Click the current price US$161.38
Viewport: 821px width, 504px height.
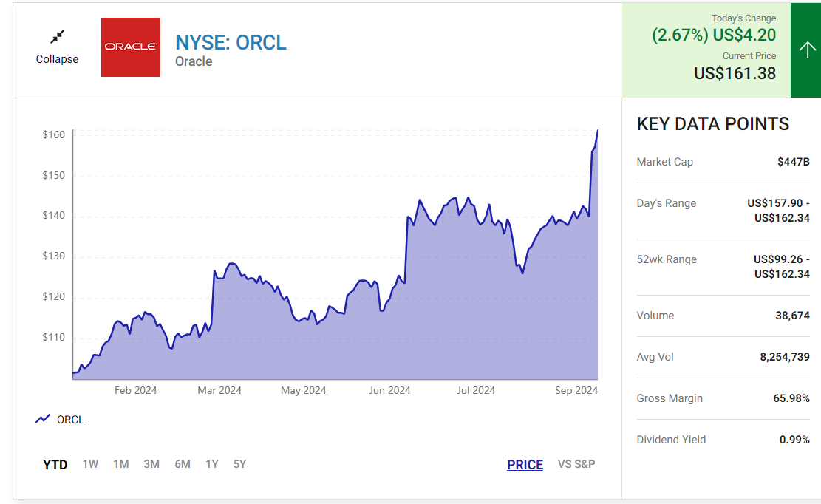pyautogui.click(x=735, y=73)
